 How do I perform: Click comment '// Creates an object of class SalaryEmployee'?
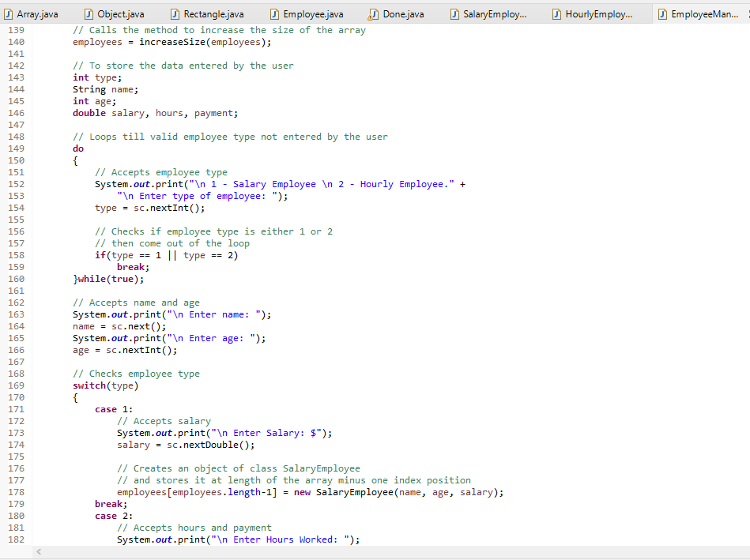click(238, 468)
